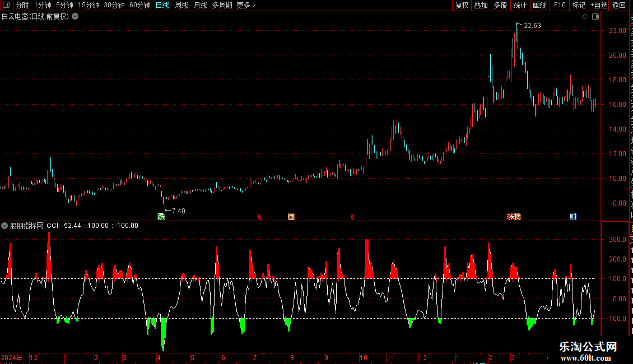
Task: Switch to the 分时 intraday view
Action: 22,5
